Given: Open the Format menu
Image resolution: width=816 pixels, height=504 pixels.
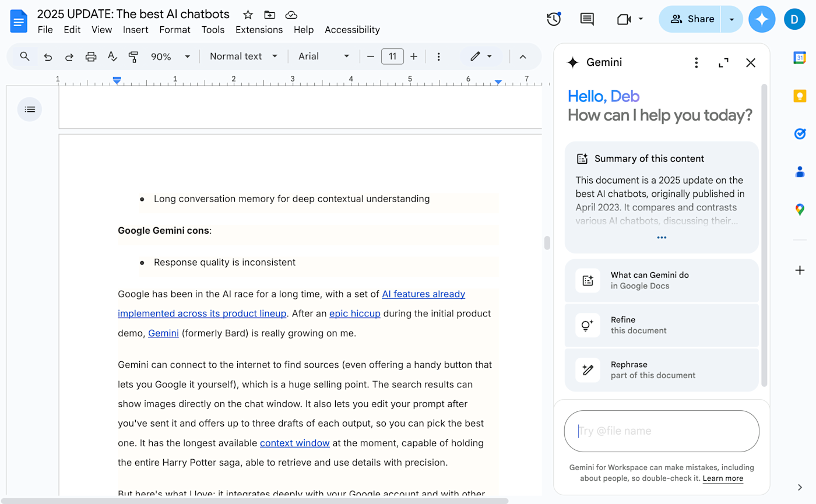Looking at the screenshot, I should coord(175,30).
